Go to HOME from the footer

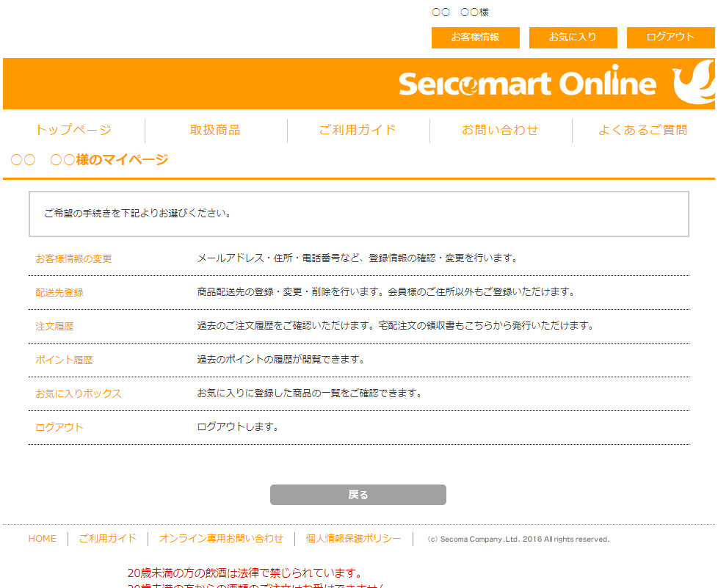(x=42, y=538)
